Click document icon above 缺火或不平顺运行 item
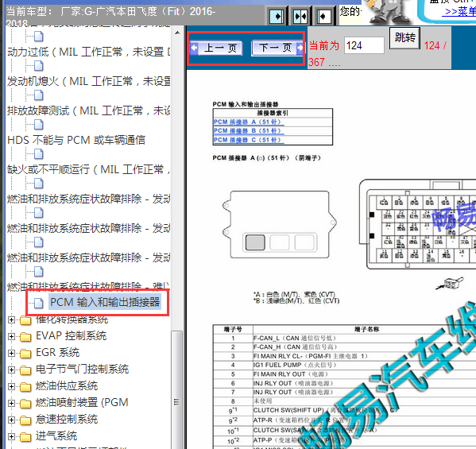Screen dimensions: 476x449 coord(39,154)
